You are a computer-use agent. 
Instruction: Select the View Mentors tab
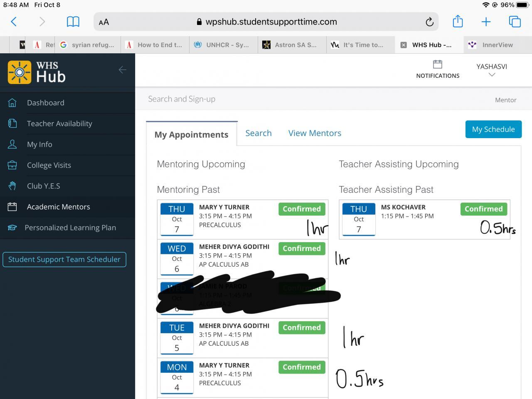(x=315, y=133)
